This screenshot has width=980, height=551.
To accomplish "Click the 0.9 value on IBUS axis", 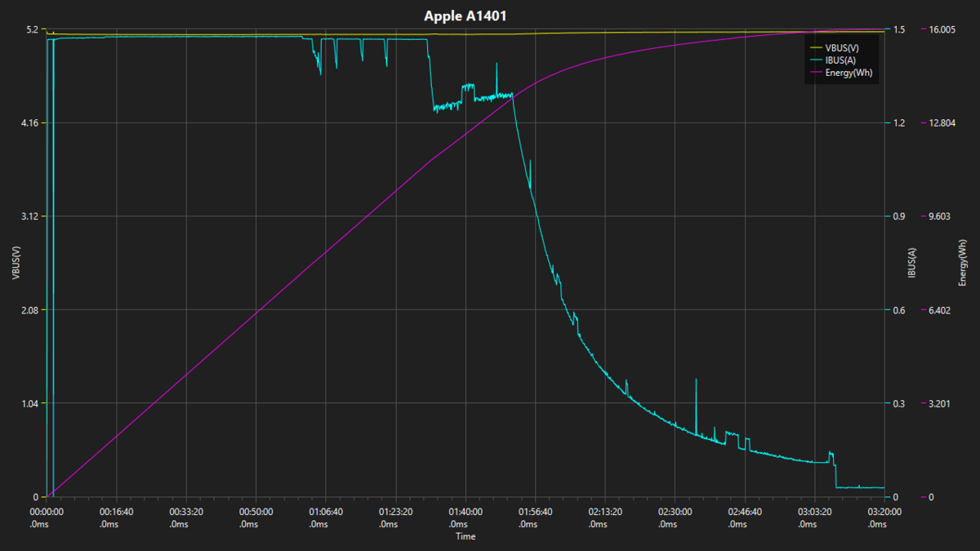I will pyautogui.click(x=899, y=216).
